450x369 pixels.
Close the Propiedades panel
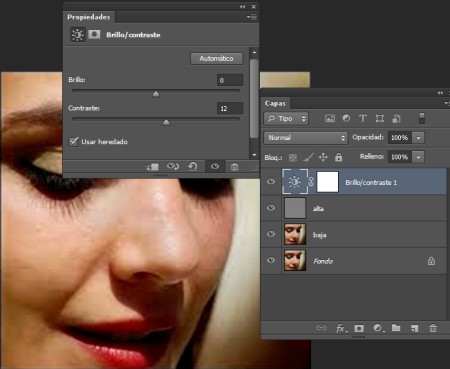pyautogui.click(x=254, y=7)
